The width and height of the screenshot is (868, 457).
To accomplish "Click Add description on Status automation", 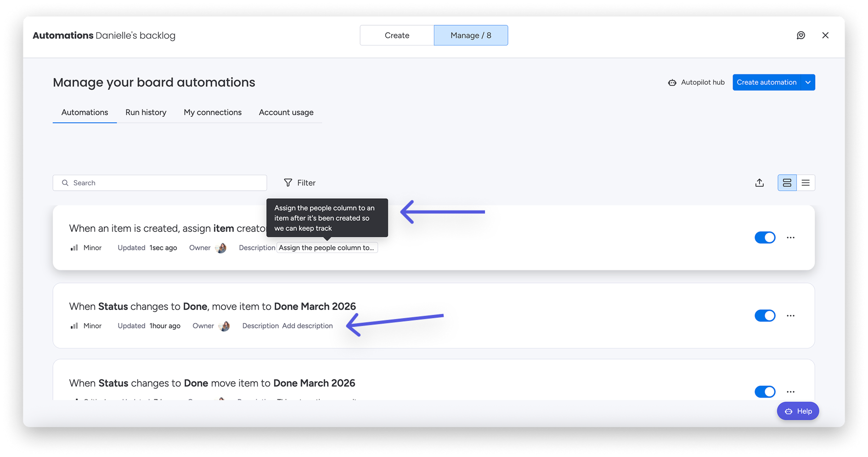I will [307, 326].
